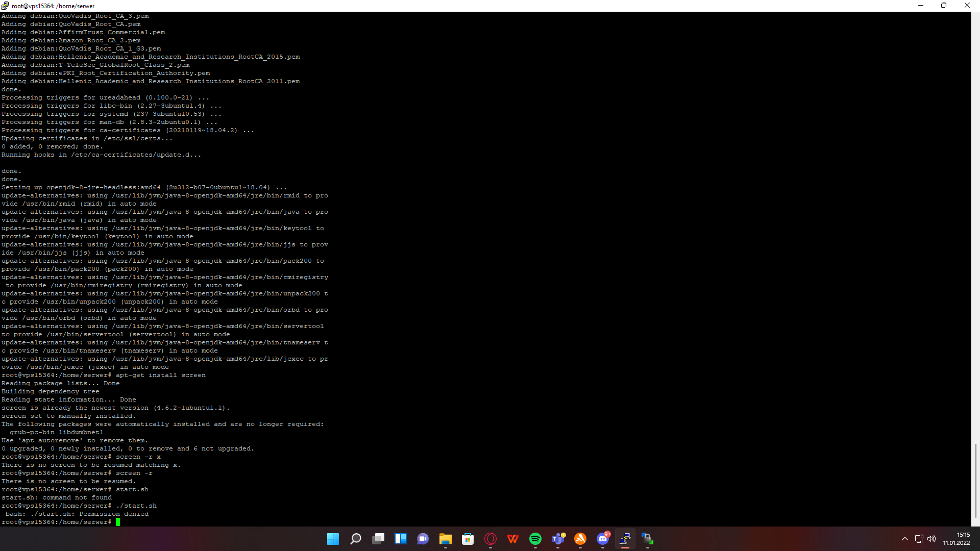980x551 pixels.
Task: Open Microsoft Teams from taskbar
Action: click(x=558, y=539)
